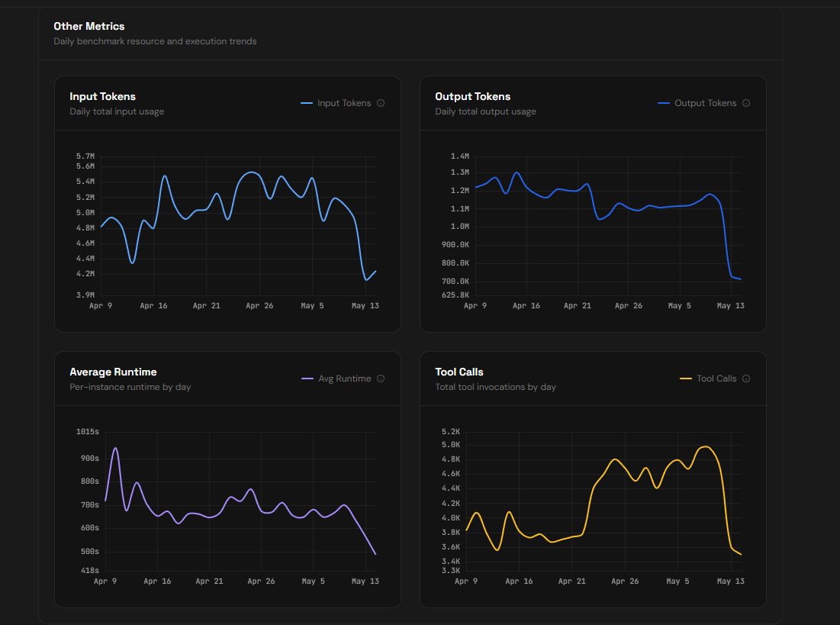Click the 'Total tool invocations by day' subtitle
840x625 pixels.
click(496, 387)
